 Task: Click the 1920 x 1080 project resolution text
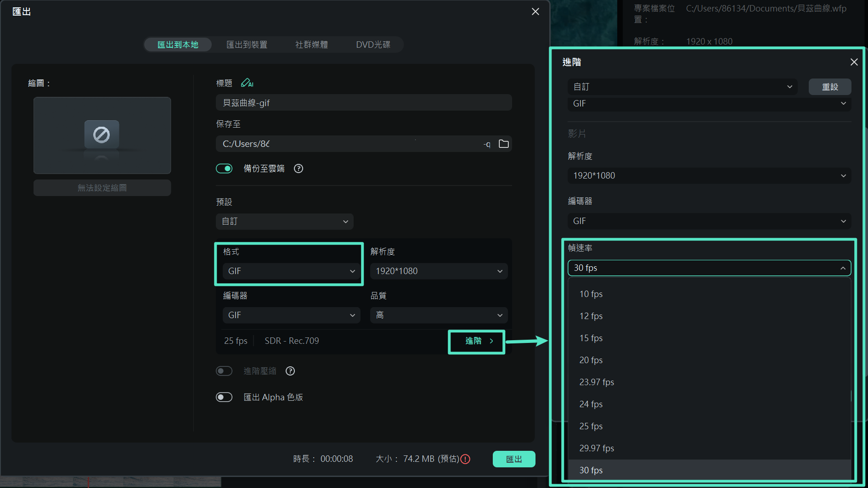pyautogui.click(x=709, y=41)
